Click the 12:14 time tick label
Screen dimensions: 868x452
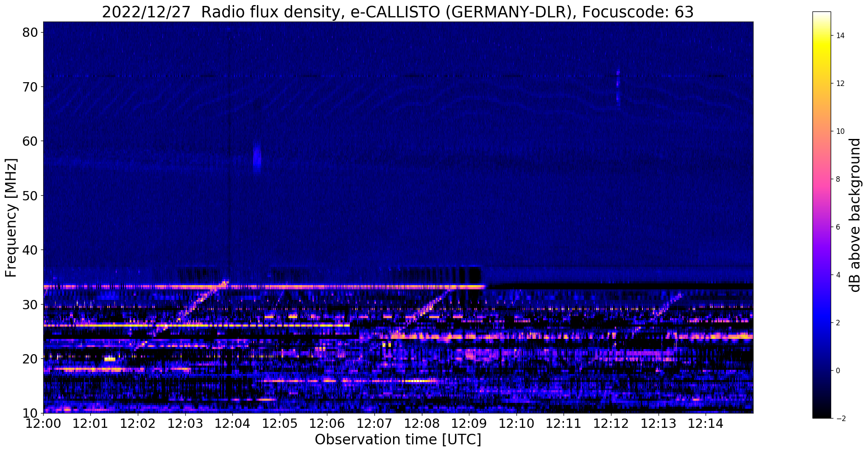706,423
